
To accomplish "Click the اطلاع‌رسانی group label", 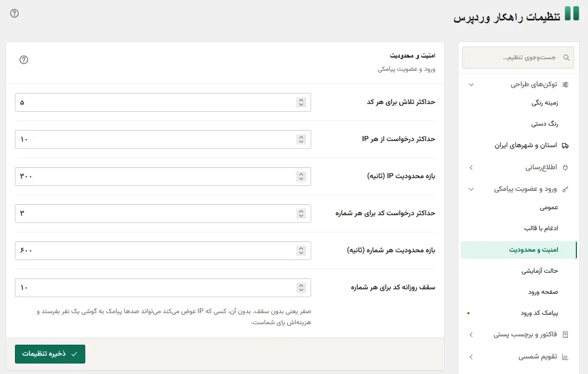I will click(x=541, y=168).
